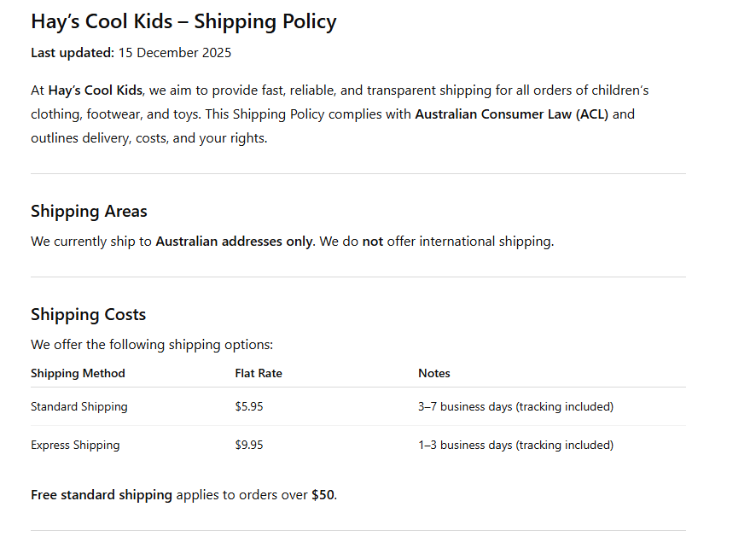This screenshot has width=756, height=542.
Task: Click the bold "Last updated:" label
Action: tap(72, 53)
